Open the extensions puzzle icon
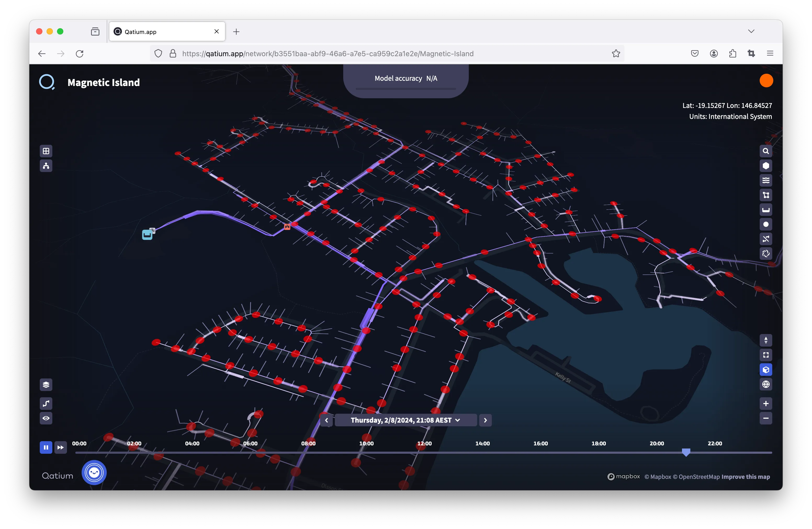This screenshot has height=529, width=812. tap(732, 53)
